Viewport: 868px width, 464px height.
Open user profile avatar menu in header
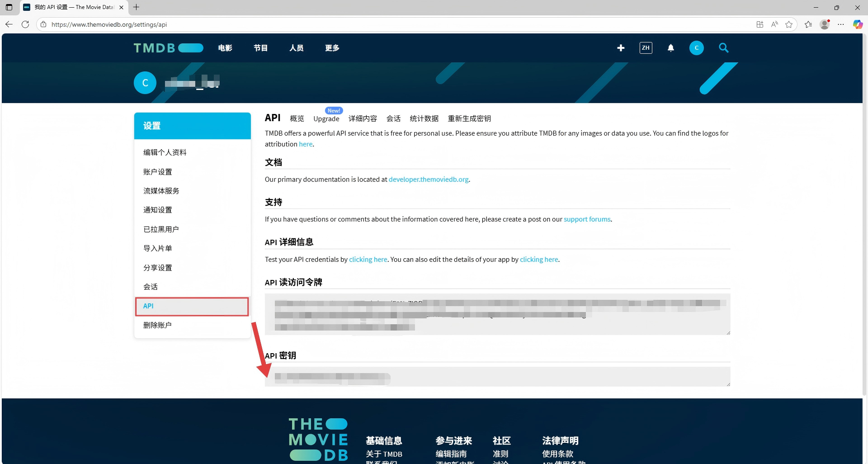point(696,48)
